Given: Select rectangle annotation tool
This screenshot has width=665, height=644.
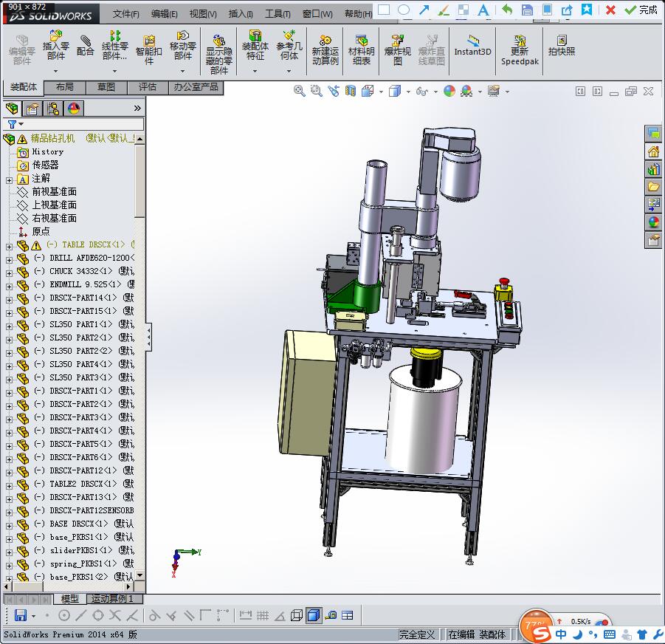Looking at the screenshot, I should click(x=383, y=10).
